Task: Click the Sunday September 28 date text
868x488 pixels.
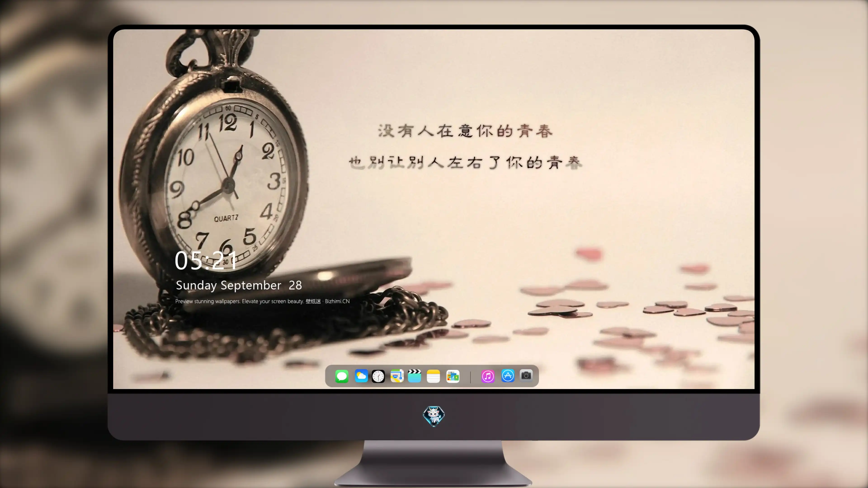Action: [x=238, y=285]
